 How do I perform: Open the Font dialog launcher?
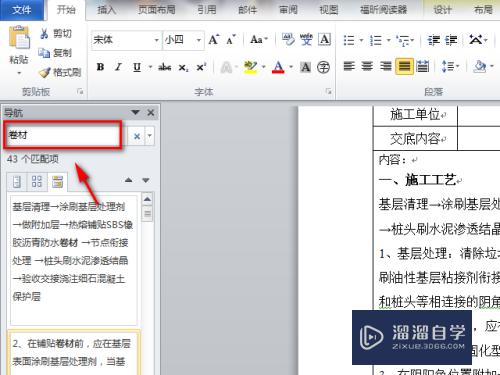tap(329, 91)
